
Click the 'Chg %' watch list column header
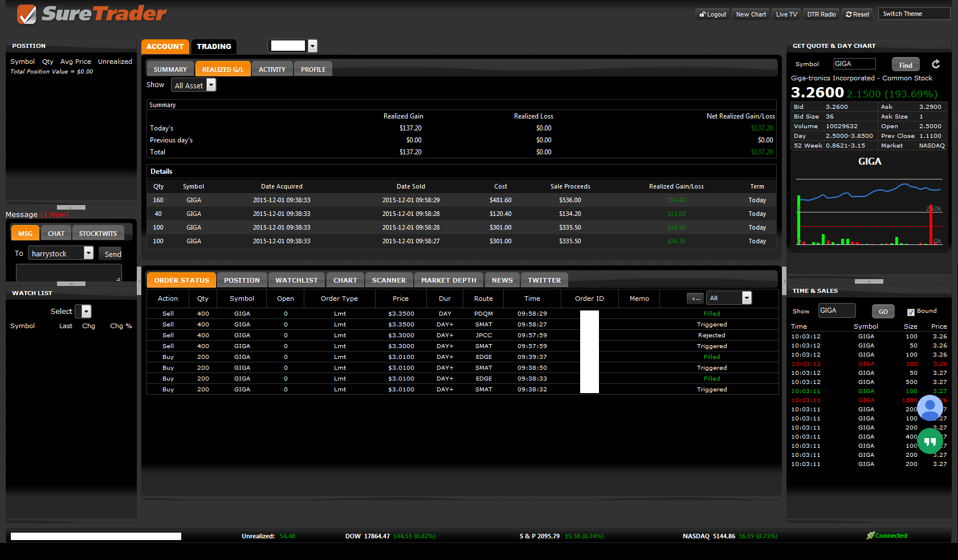click(x=121, y=326)
